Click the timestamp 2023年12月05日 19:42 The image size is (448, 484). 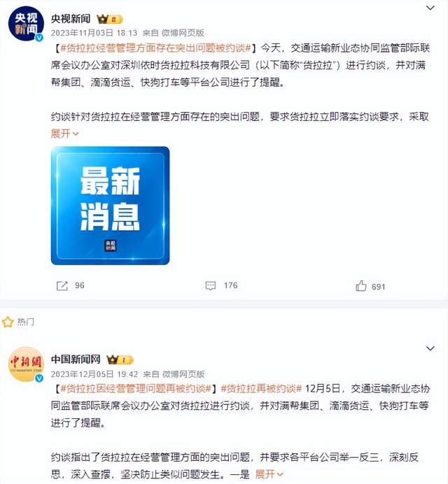[x=94, y=374]
